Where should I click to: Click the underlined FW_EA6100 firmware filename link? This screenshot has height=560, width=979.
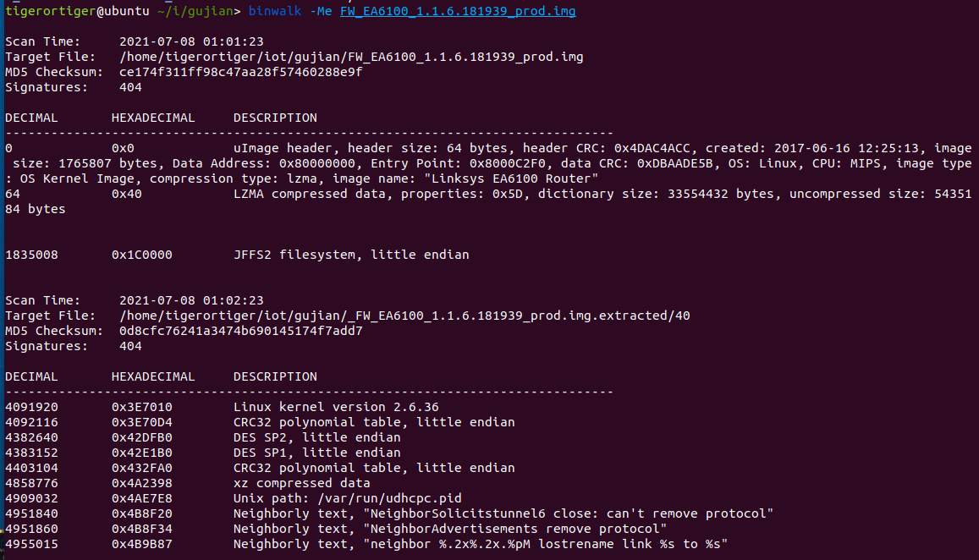tap(458, 11)
